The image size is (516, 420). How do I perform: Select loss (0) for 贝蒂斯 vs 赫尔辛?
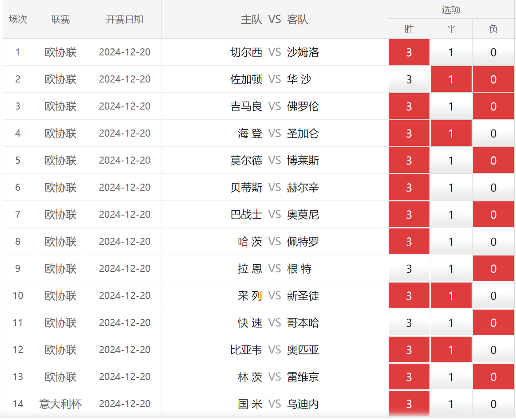(x=493, y=187)
